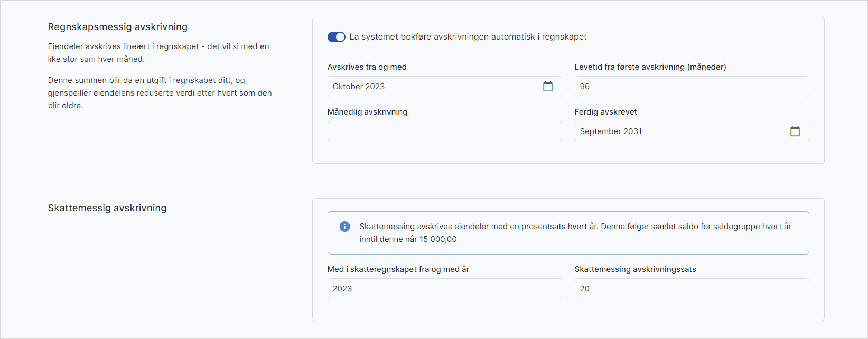Click the 'Skattemessing avskrivningssats' label
The height and width of the screenshot is (339, 868).
pos(635,269)
